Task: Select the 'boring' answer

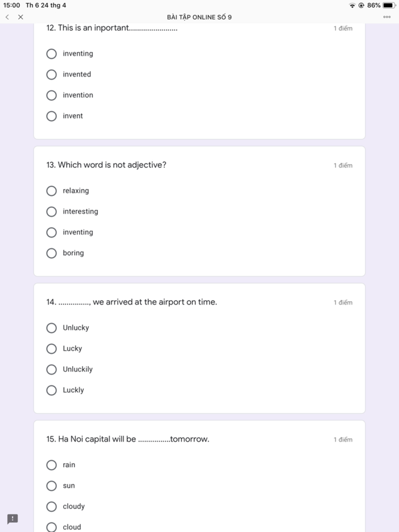Action: tap(51, 253)
